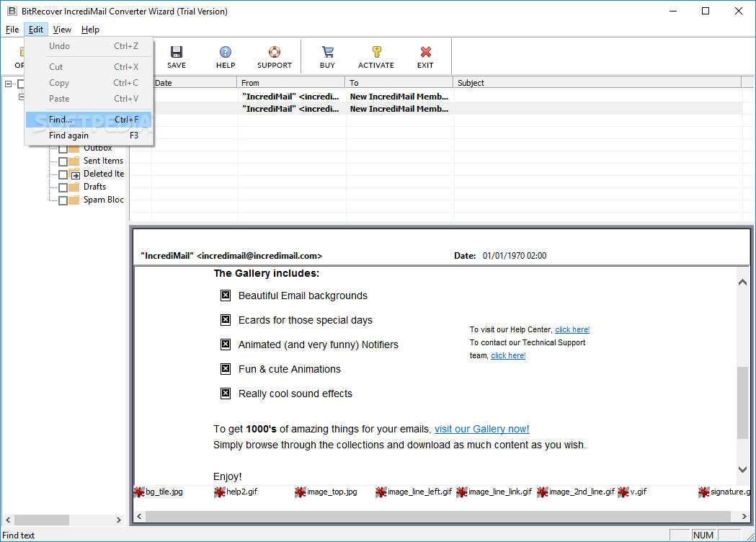Click the preview pane scroll left arrow
The height and width of the screenshot is (542, 756).
pos(139,517)
